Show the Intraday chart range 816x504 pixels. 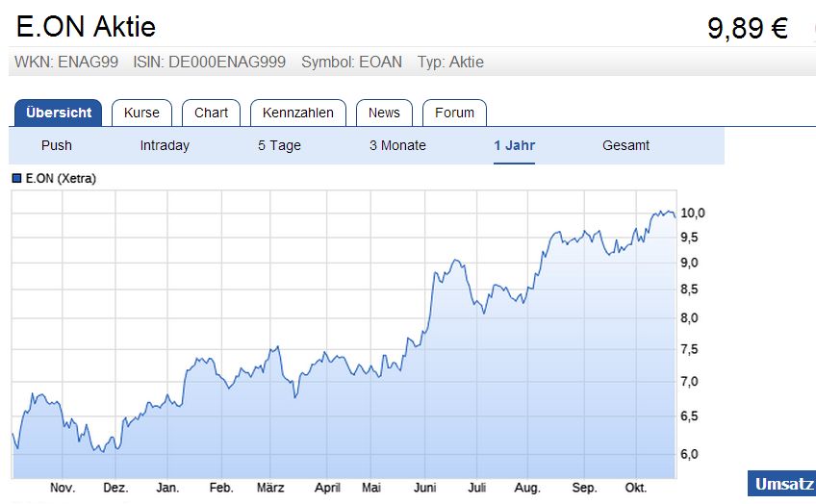pyautogui.click(x=165, y=145)
